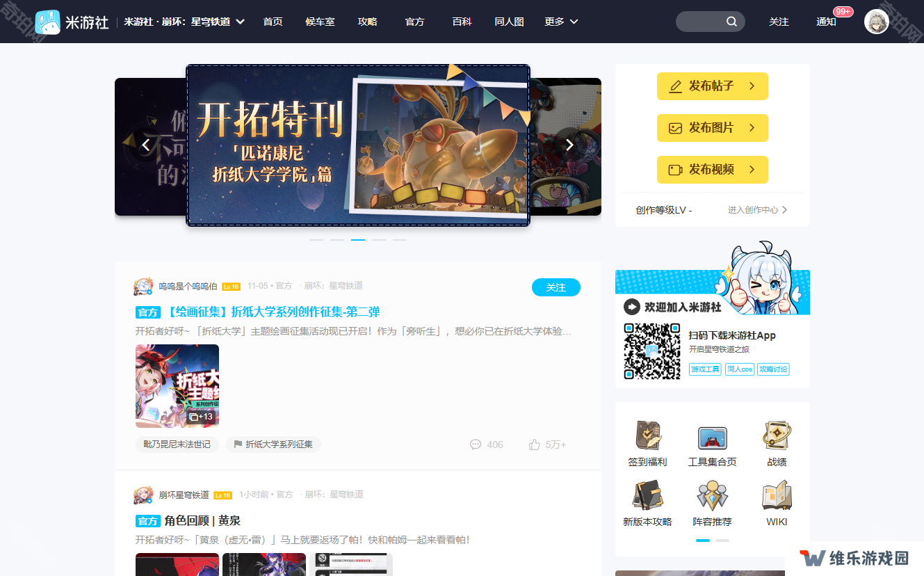The height and width of the screenshot is (576, 924).
Task: Click the QR code for the 米游社 App
Action: (651, 351)
